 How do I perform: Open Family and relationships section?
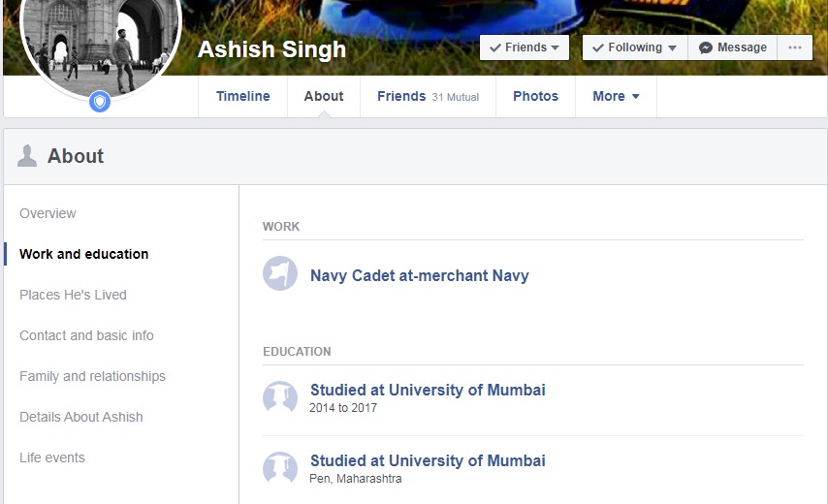tap(92, 376)
